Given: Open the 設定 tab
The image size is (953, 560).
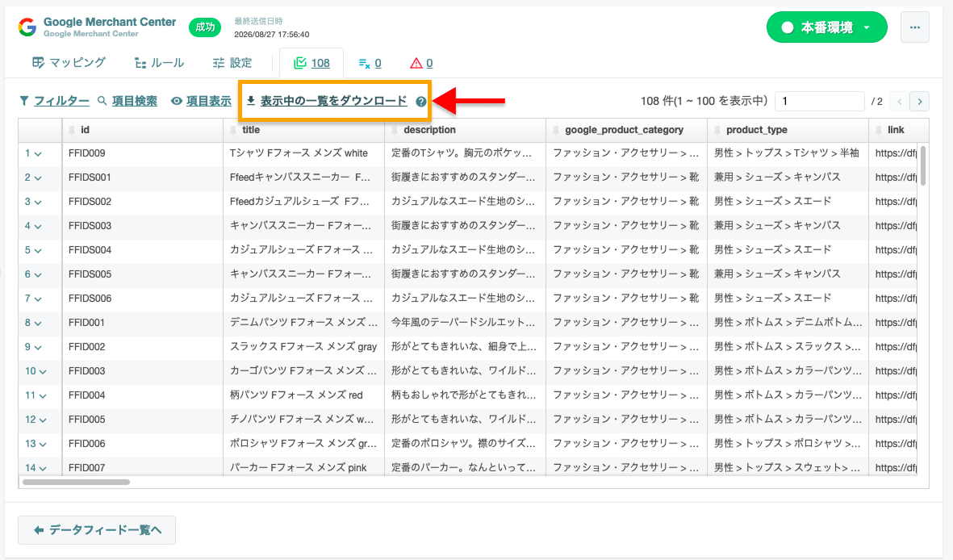Looking at the screenshot, I should [232, 63].
